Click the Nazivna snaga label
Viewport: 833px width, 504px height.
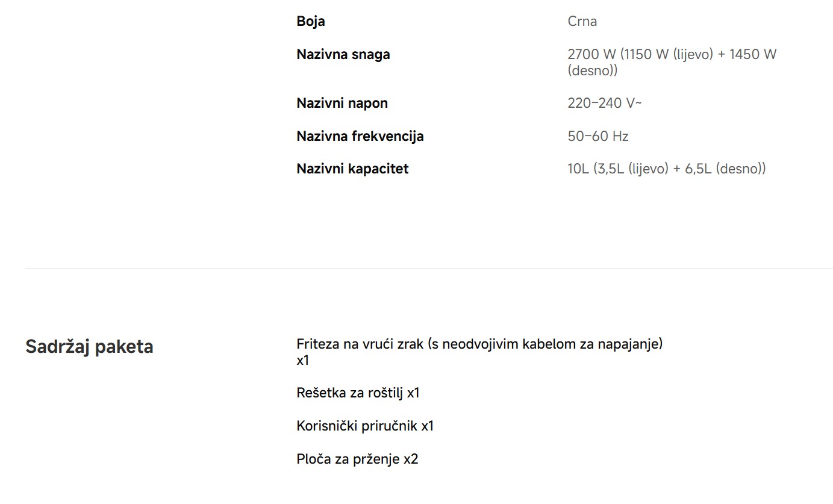pyautogui.click(x=343, y=55)
